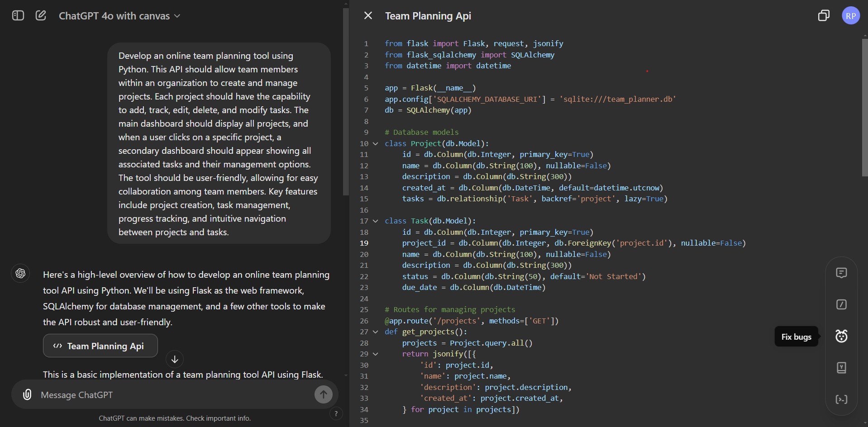Click the @app.route('/projects') decorator line
Image resolution: width=868 pixels, height=427 pixels.
(472, 321)
